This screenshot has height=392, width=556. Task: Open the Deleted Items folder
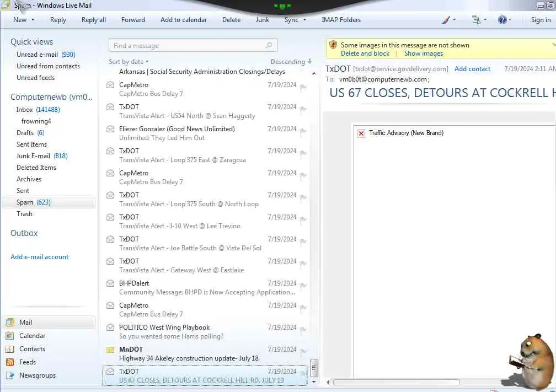[x=36, y=168]
